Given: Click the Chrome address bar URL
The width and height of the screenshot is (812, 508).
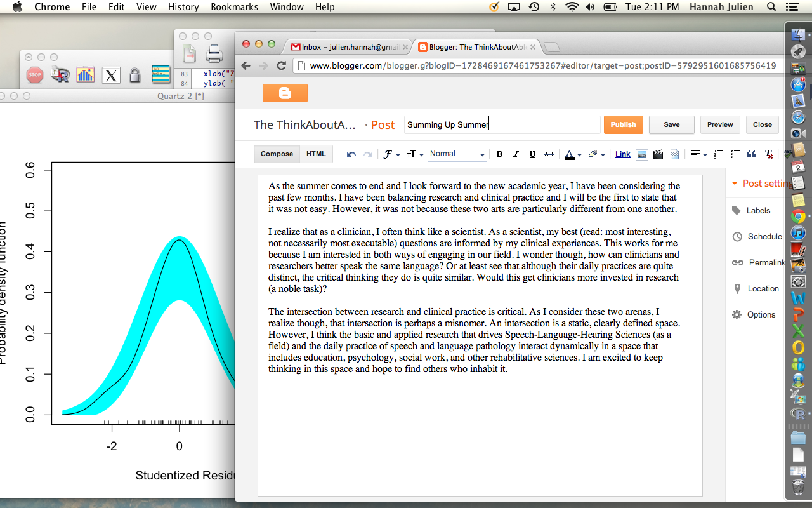Looking at the screenshot, I should (x=542, y=65).
